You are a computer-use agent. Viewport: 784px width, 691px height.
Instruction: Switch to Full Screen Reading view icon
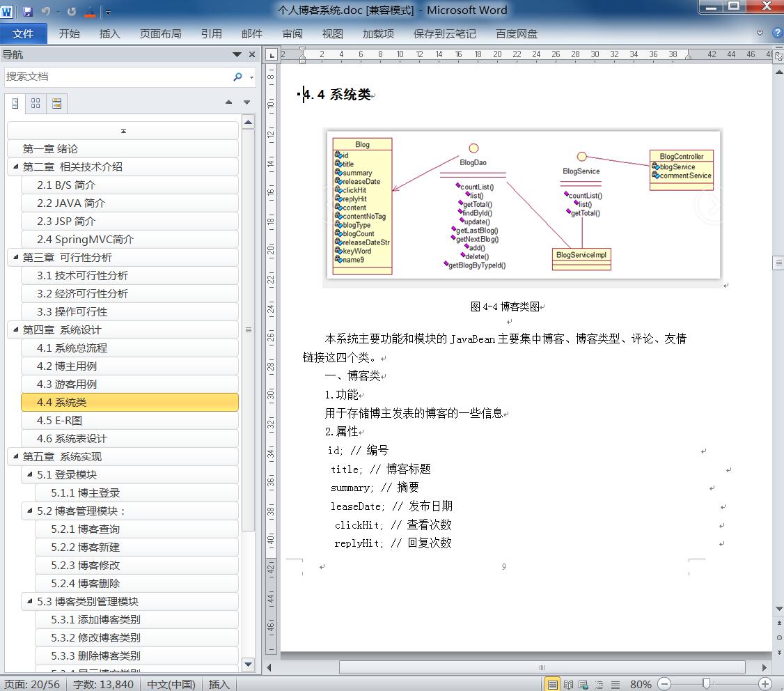pyautogui.click(x=568, y=684)
